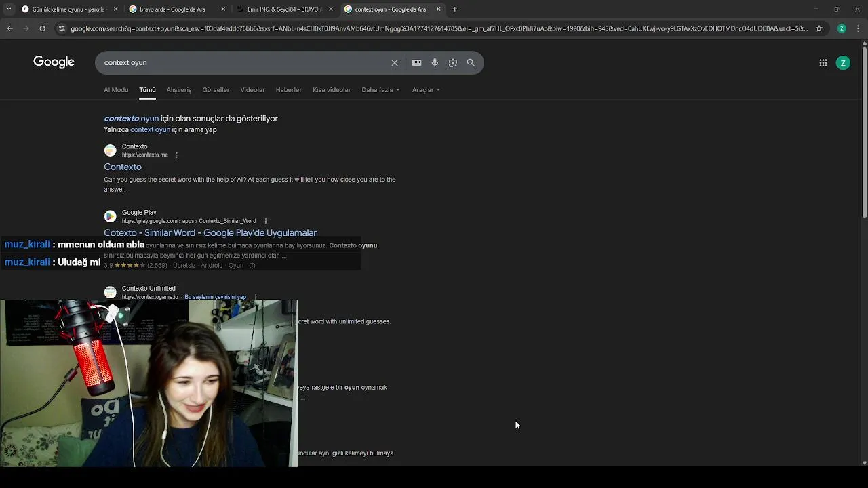Switch to the 'Günlük kelime oyunu' tab
Viewport: 868px width, 488px height.
(70, 9)
